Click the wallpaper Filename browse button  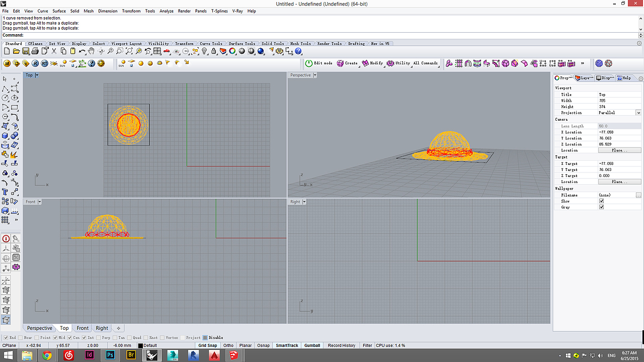click(x=638, y=195)
